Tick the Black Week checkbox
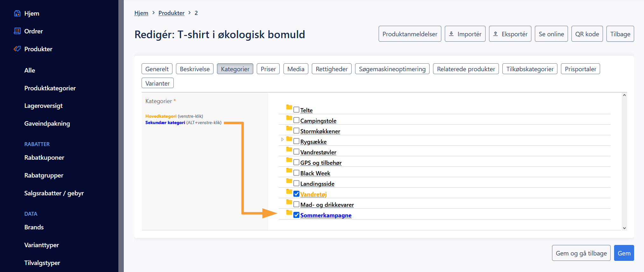This screenshot has width=644, height=272. click(297, 173)
